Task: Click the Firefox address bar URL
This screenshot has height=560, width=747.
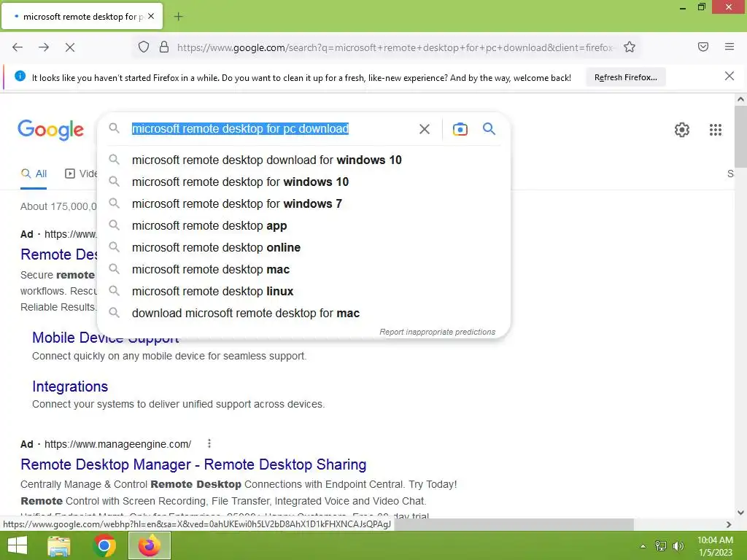Action: (395, 47)
